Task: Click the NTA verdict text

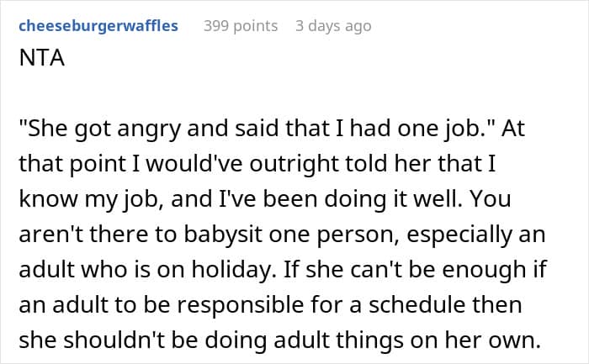Action: tap(42, 58)
